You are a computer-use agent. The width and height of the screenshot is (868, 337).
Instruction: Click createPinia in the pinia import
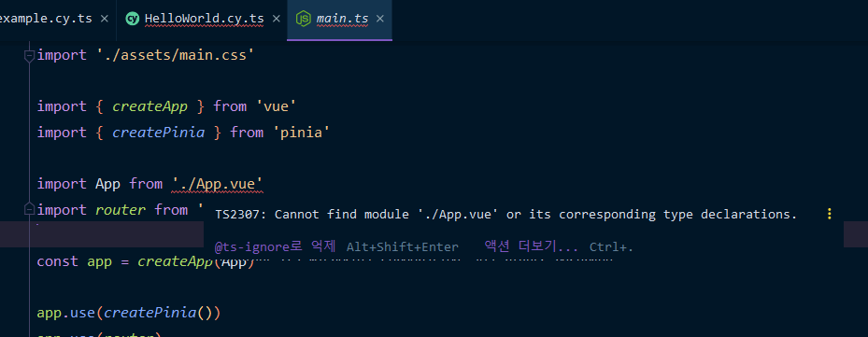(158, 133)
